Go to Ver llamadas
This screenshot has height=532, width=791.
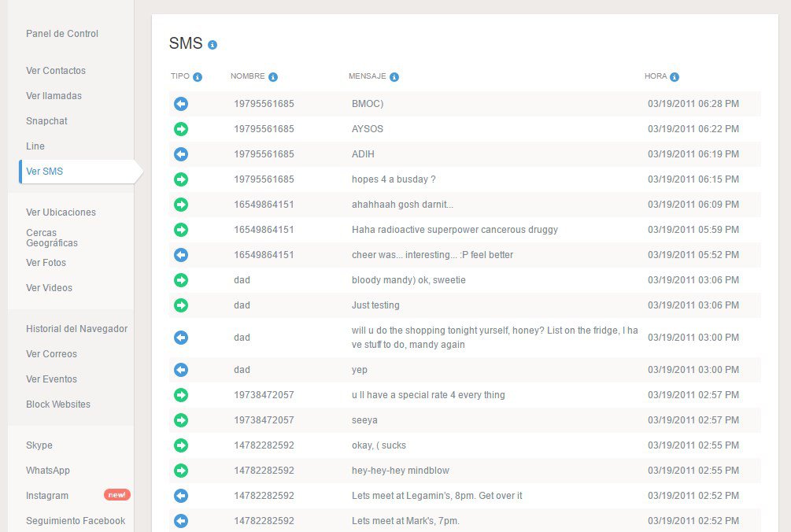(x=54, y=96)
